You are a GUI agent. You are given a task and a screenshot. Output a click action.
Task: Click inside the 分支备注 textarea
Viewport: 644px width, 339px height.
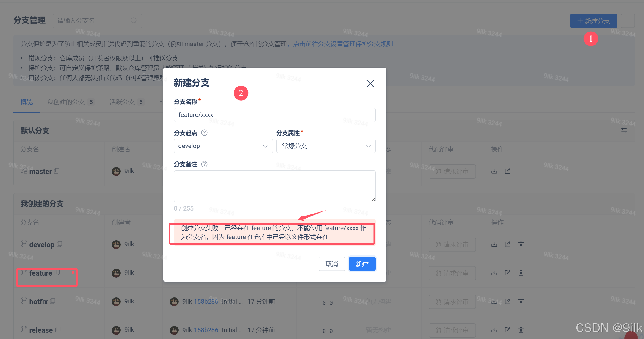coord(275,186)
